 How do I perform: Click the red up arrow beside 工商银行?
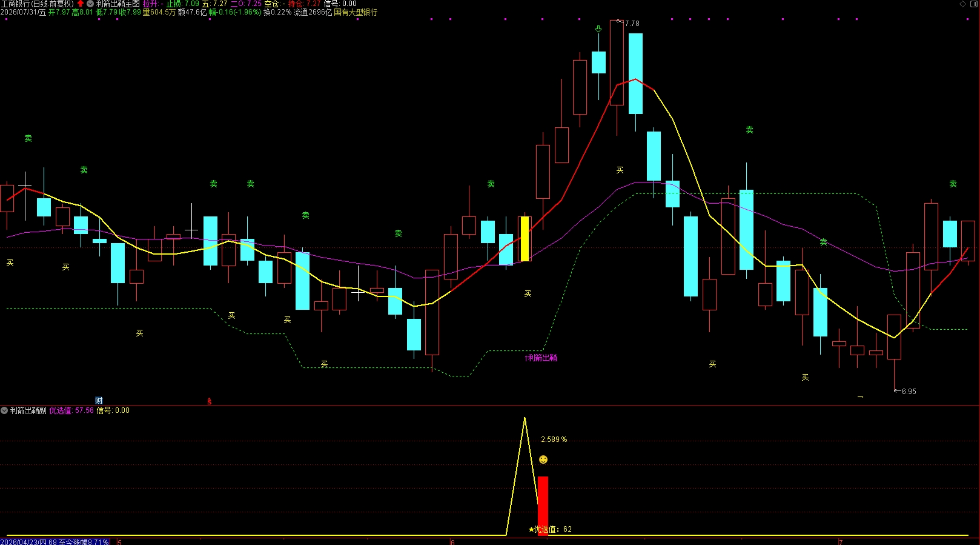click(81, 4)
